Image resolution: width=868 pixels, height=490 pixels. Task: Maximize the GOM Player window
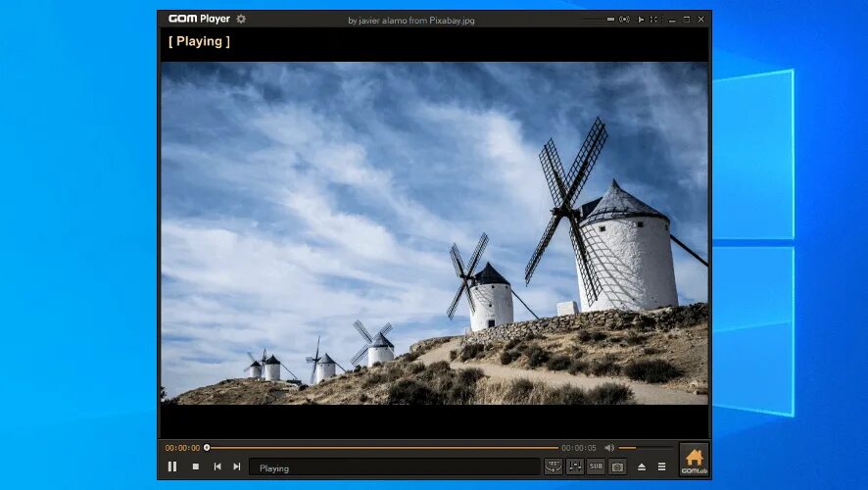(x=687, y=20)
